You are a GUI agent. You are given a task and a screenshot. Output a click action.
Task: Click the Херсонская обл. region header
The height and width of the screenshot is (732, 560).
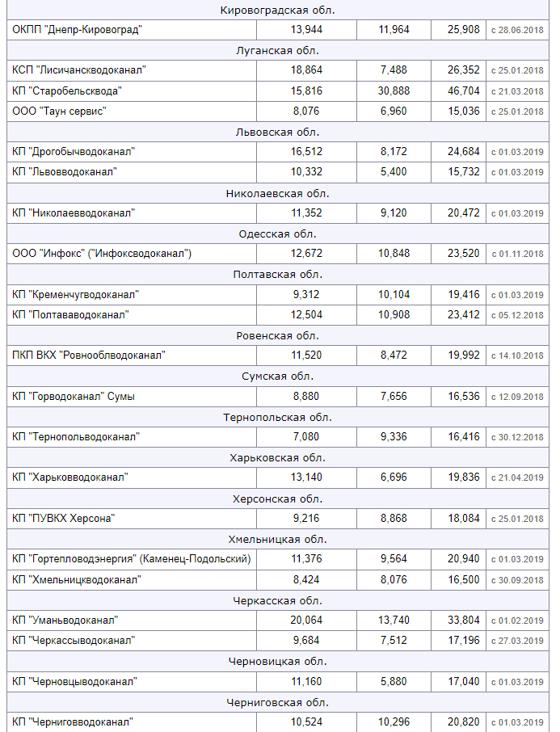(x=278, y=499)
